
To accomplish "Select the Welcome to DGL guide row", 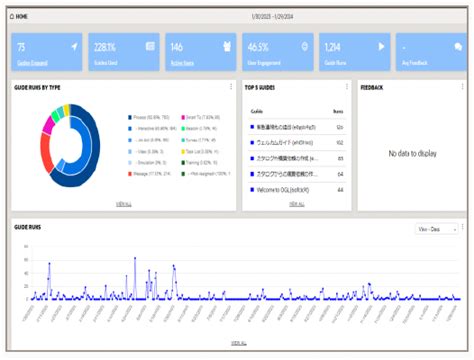I will pyautogui.click(x=297, y=190).
